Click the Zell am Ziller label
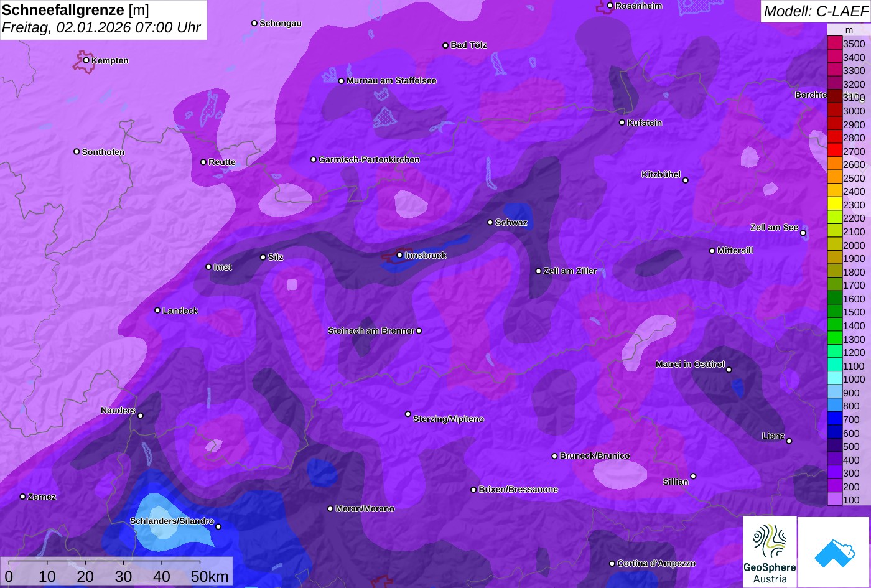The image size is (871, 588). coord(570,271)
